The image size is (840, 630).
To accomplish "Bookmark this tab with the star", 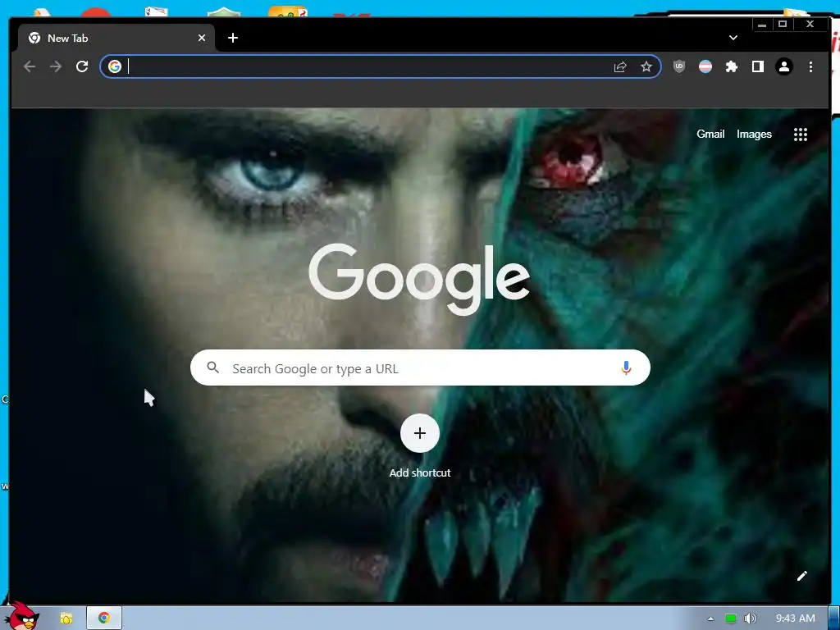I will (646, 66).
